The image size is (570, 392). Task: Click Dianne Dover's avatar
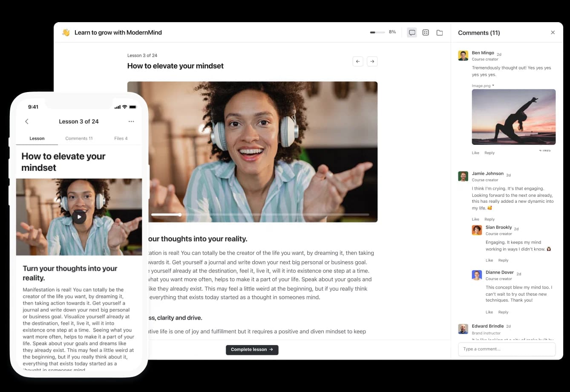(x=477, y=275)
